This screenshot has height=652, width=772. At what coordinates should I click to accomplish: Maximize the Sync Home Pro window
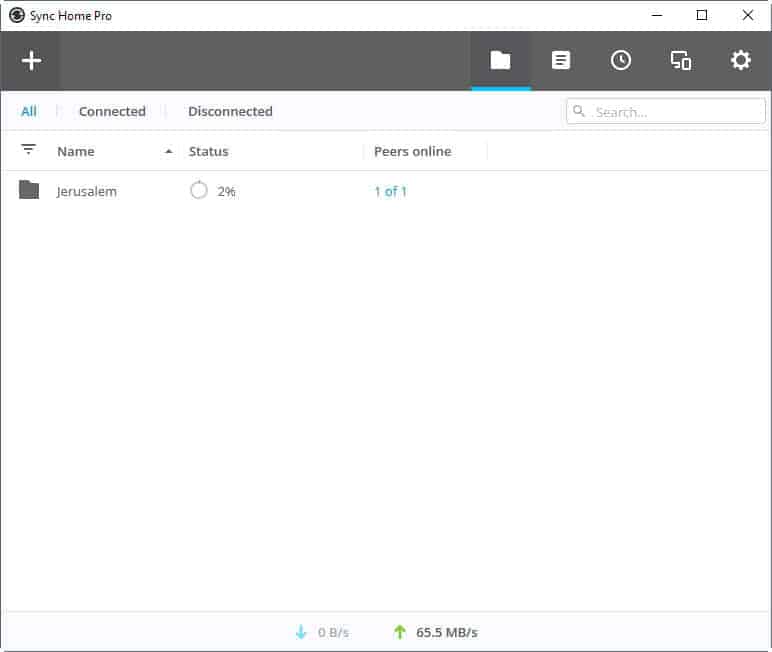(x=702, y=15)
